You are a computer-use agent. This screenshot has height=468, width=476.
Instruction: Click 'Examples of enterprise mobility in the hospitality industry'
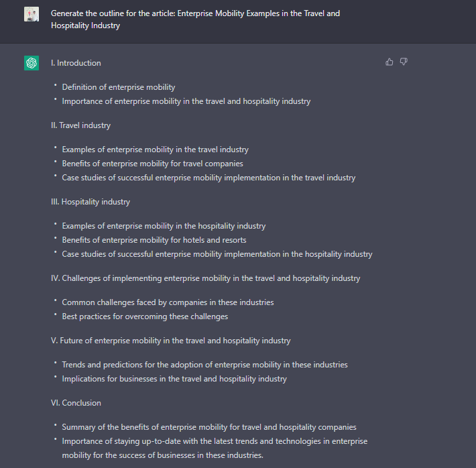(x=164, y=226)
